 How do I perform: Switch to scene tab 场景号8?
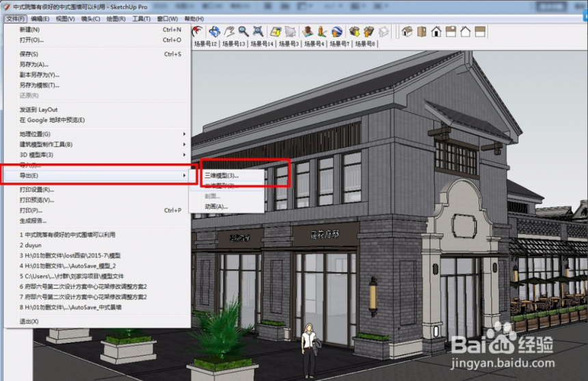(365, 44)
